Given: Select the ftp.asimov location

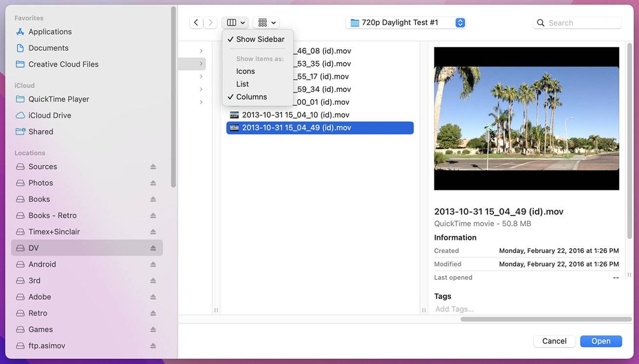Looking at the screenshot, I should pos(87,346).
